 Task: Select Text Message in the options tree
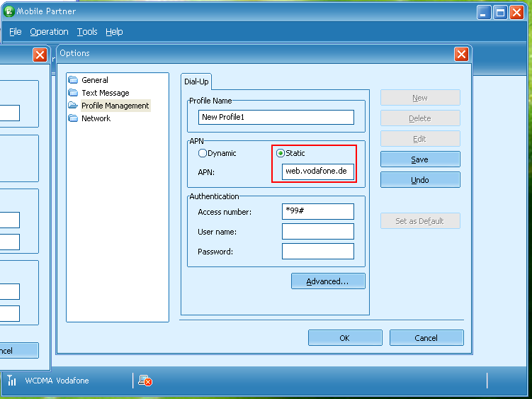105,93
